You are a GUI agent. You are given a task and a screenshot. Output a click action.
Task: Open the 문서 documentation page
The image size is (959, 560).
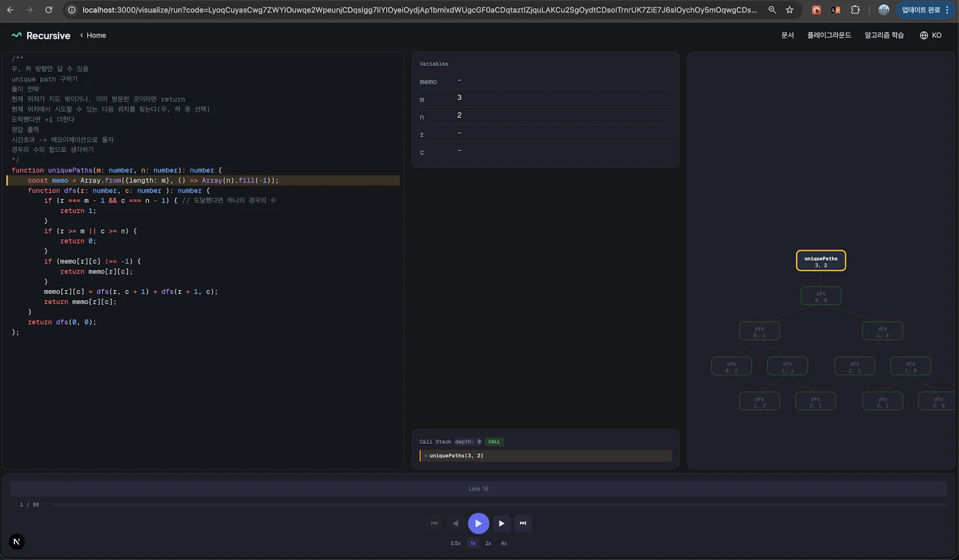click(x=787, y=35)
